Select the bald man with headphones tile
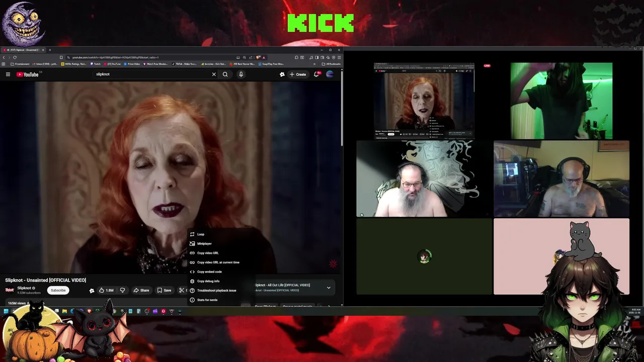644x362 pixels. (x=561, y=178)
